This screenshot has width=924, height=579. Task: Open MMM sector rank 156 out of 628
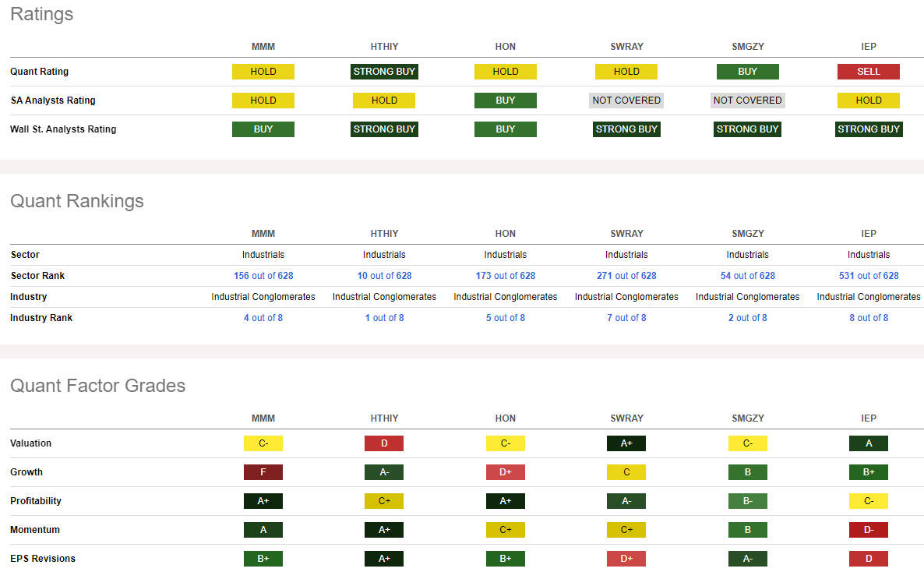coord(263,276)
